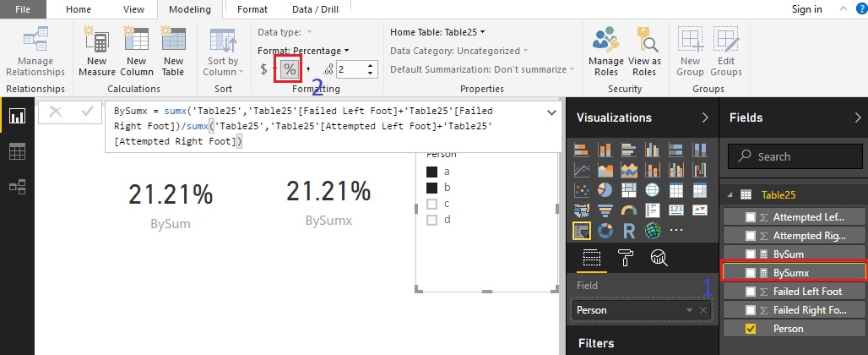The height and width of the screenshot is (355, 868).
Task: Select the line chart visualization
Action: click(x=581, y=169)
